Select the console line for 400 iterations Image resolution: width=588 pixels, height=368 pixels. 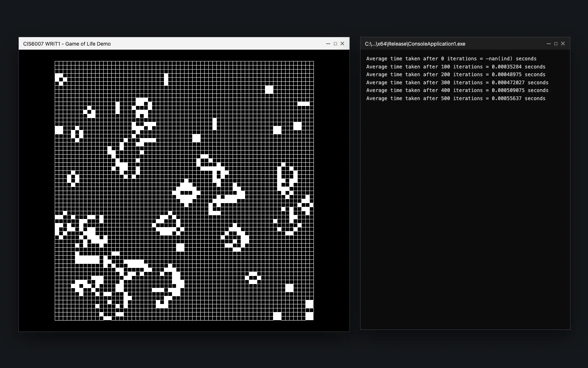click(x=457, y=90)
